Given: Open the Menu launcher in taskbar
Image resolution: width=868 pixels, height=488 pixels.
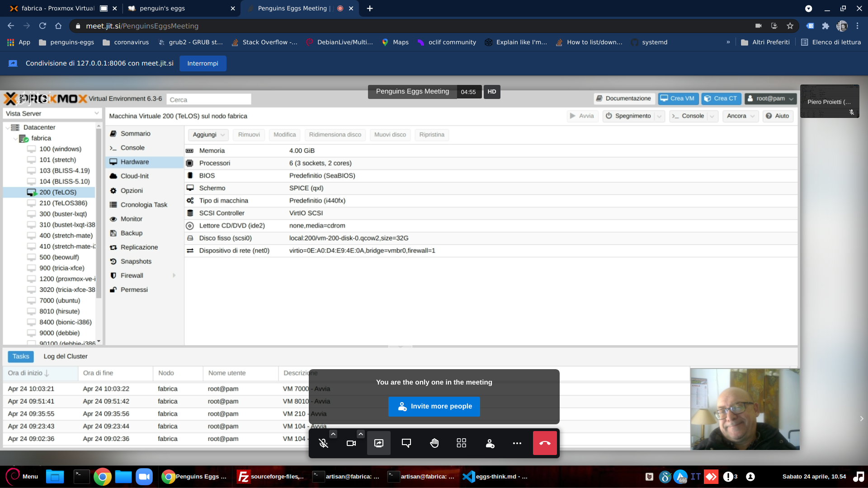Looking at the screenshot, I should pos(22,477).
